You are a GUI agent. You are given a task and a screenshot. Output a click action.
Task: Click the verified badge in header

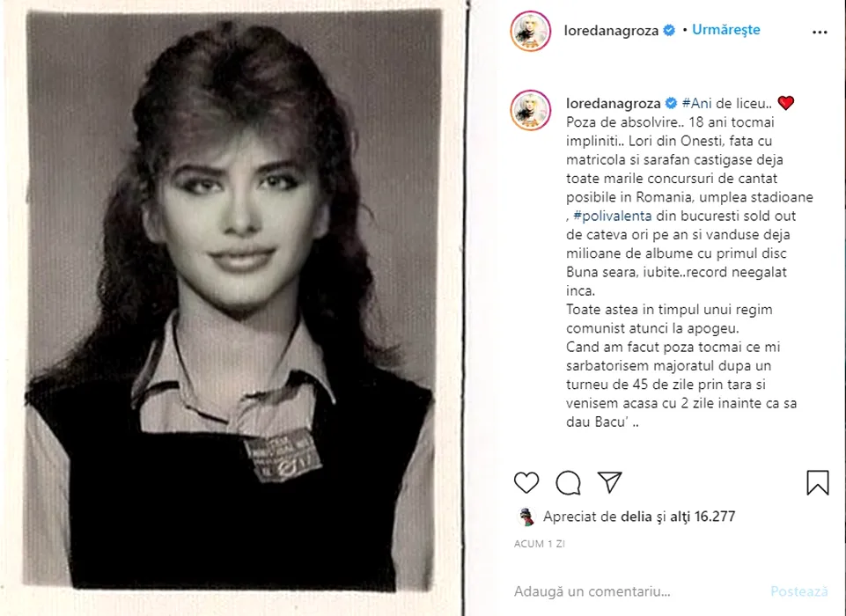pyautogui.click(x=669, y=31)
